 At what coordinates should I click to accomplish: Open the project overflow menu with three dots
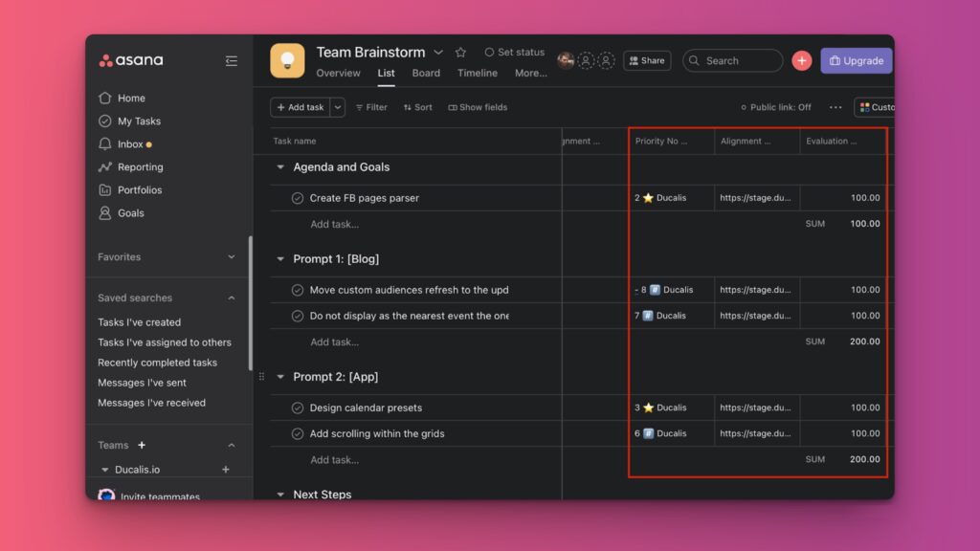click(835, 107)
